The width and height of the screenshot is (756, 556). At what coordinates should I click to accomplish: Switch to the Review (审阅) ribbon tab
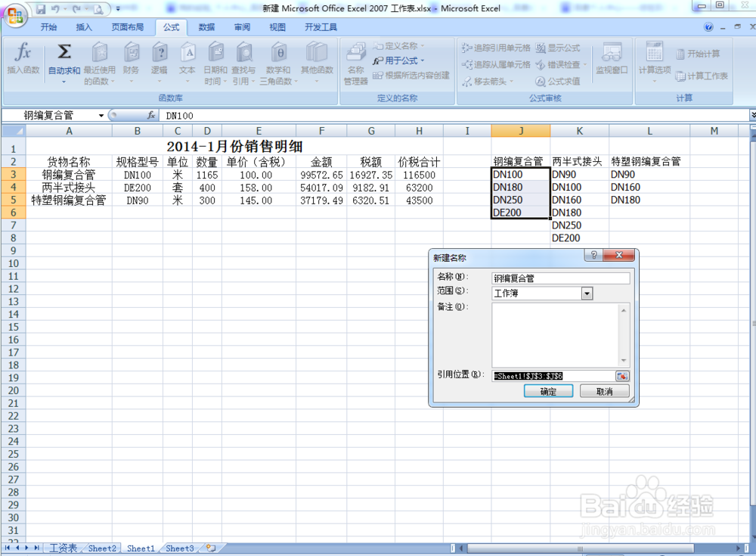pos(242,27)
